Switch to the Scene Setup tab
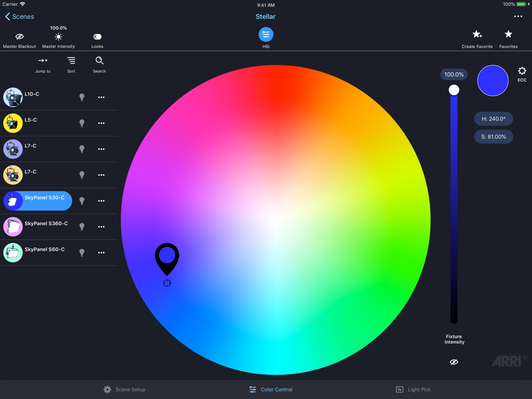The width and height of the screenshot is (532, 399). [x=124, y=389]
